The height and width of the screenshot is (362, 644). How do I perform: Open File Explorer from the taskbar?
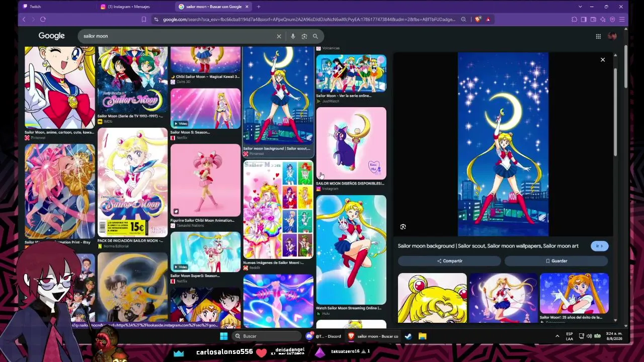(423, 336)
